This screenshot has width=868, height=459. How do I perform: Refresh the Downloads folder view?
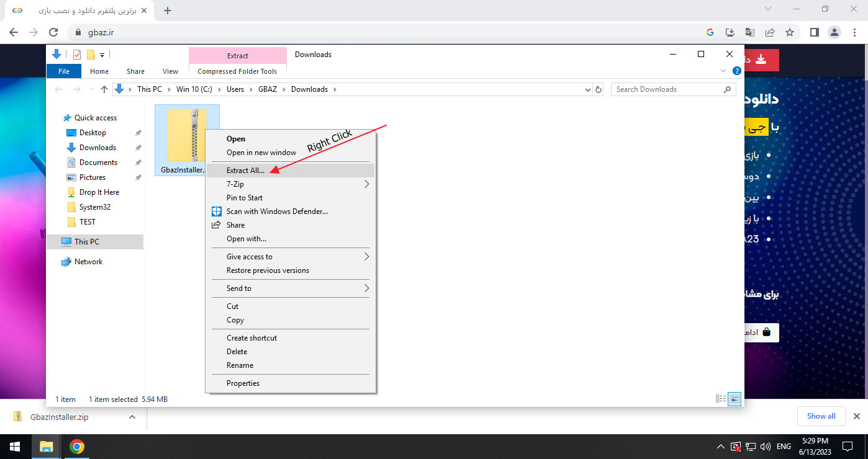[599, 89]
